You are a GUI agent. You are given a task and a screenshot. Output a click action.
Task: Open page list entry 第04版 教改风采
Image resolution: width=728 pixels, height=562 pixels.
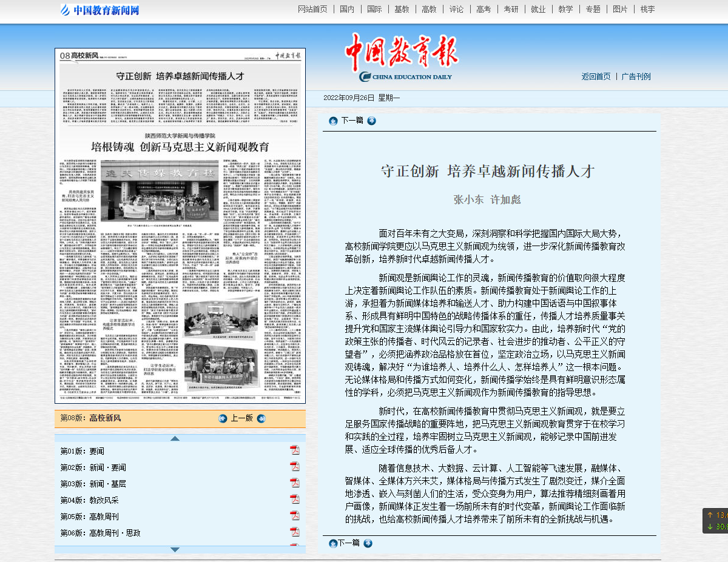coord(89,500)
